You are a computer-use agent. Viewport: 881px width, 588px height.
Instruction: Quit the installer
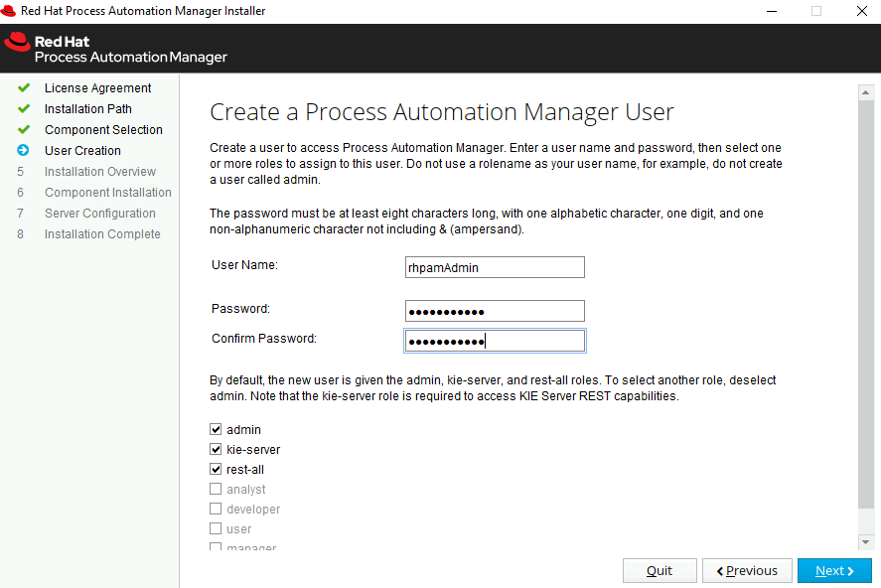pos(660,570)
